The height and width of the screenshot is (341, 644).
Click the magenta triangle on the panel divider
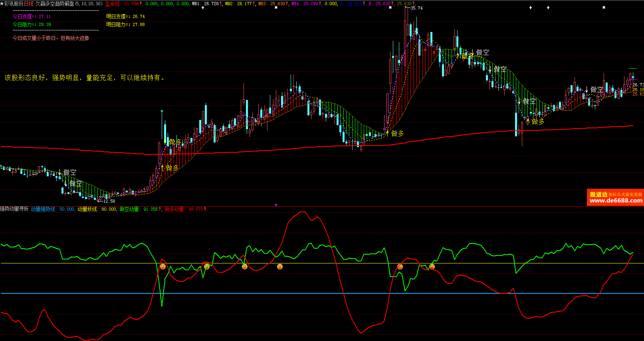(x=275, y=205)
